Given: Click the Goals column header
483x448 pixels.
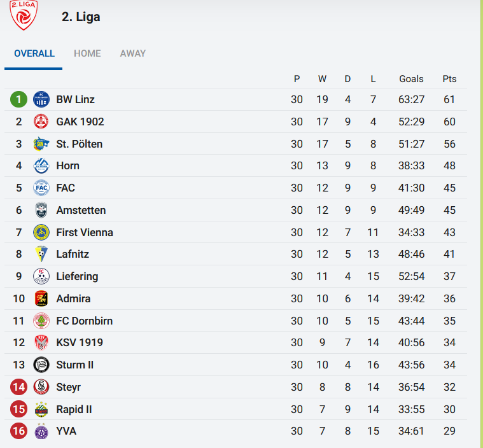Looking at the screenshot, I should 411,79.
